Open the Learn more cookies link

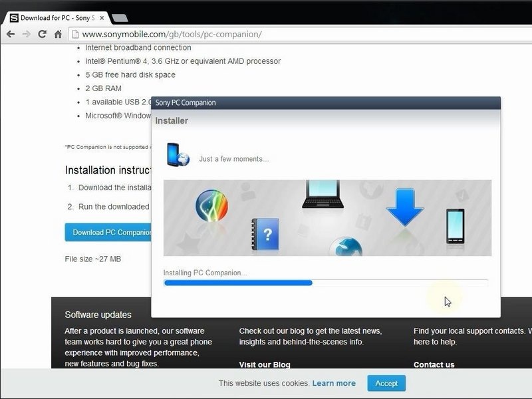point(334,383)
